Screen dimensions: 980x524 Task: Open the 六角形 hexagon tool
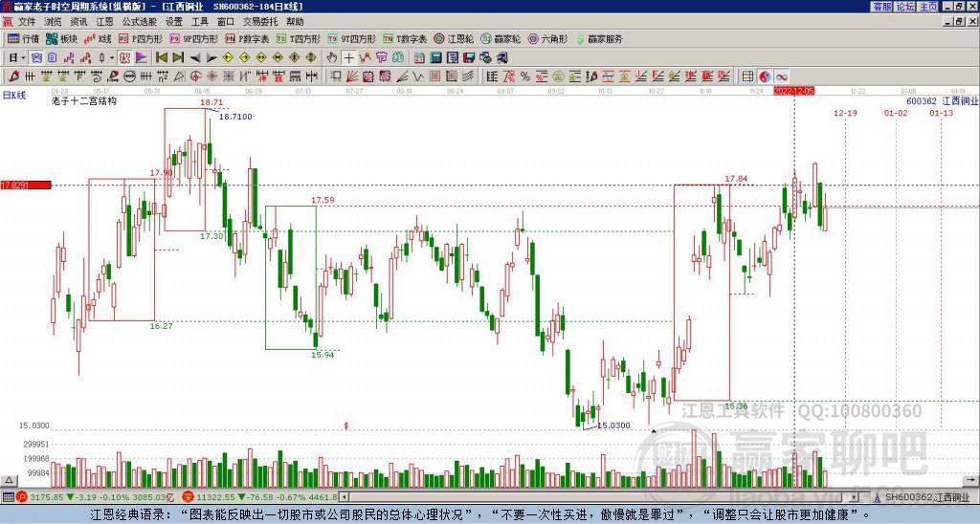click(546, 39)
